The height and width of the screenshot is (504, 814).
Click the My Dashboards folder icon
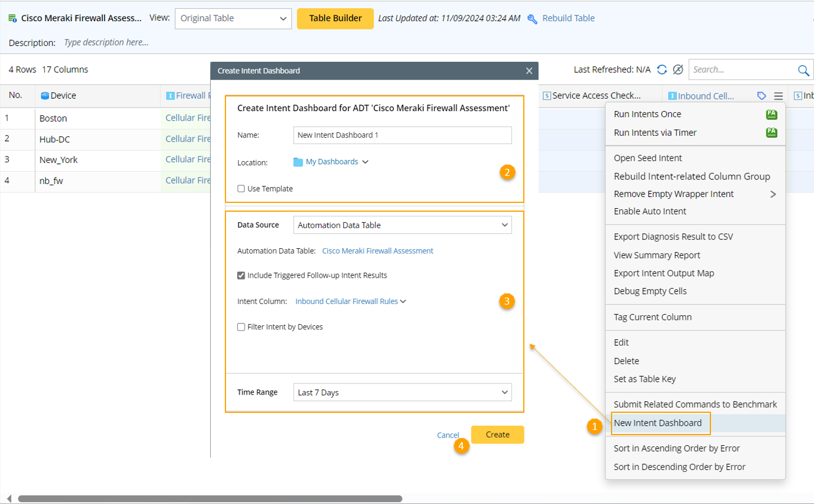298,162
